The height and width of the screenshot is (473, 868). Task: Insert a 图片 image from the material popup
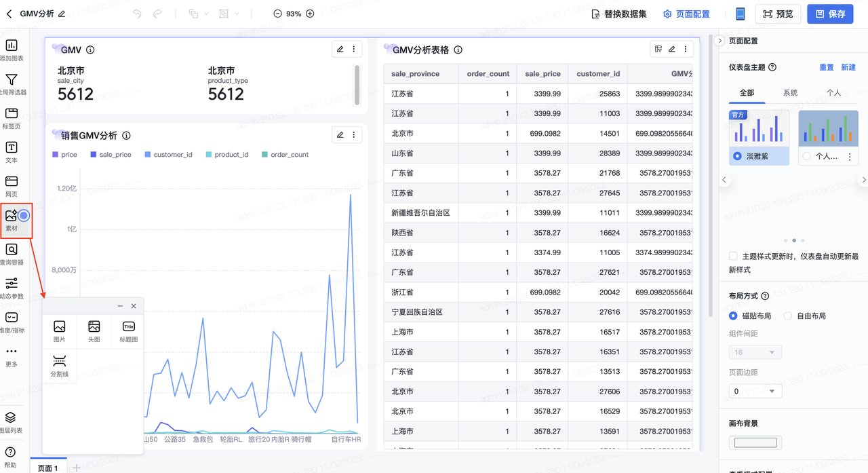60,331
